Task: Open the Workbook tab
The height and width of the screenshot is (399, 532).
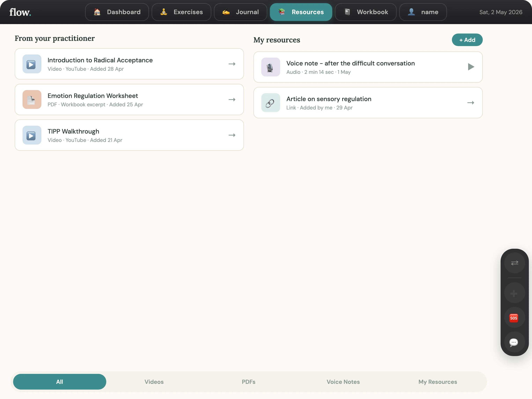Action: point(365,12)
